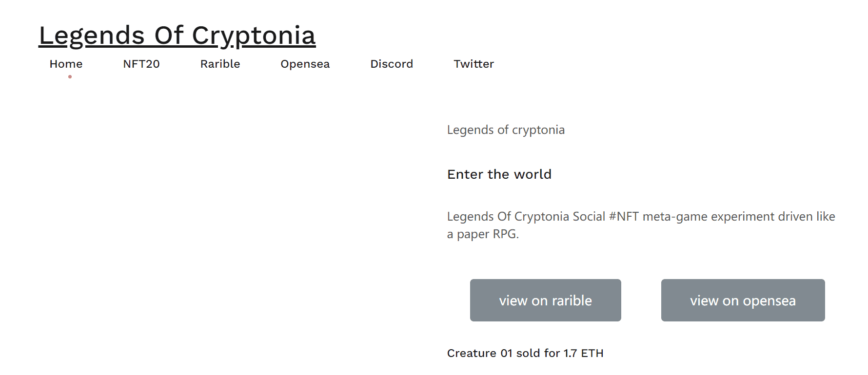Select NFT20 in the navigation bar
Screen dimensions: 868x375
point(141,64)
